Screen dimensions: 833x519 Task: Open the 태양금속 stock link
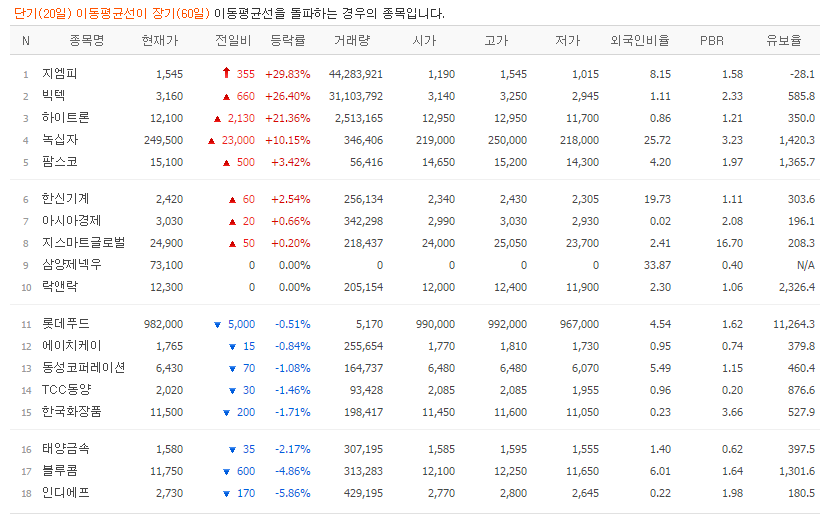pyautogui.click(x=65, y=449)
